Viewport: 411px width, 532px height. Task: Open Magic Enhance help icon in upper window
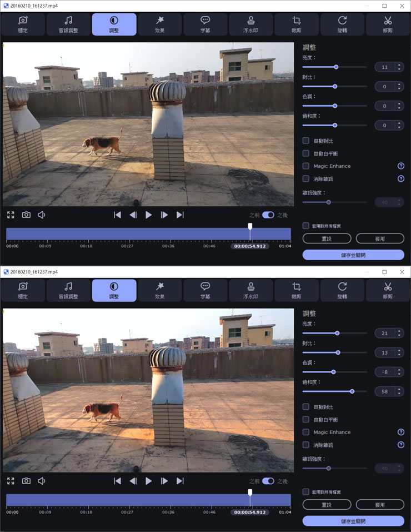[401, 166]
